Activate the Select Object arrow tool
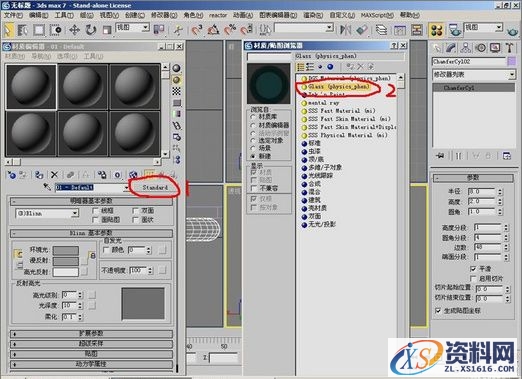This screenshot has width=522, height=379. click(8, 30)
